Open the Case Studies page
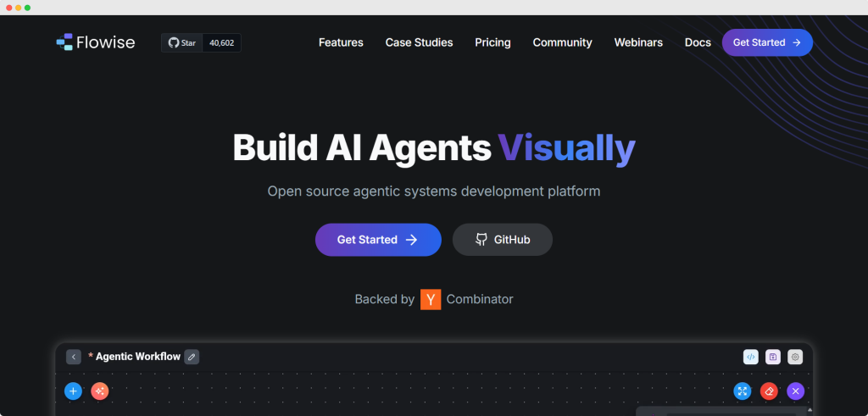The image size is (868, 416). click(x=419, y=42)
